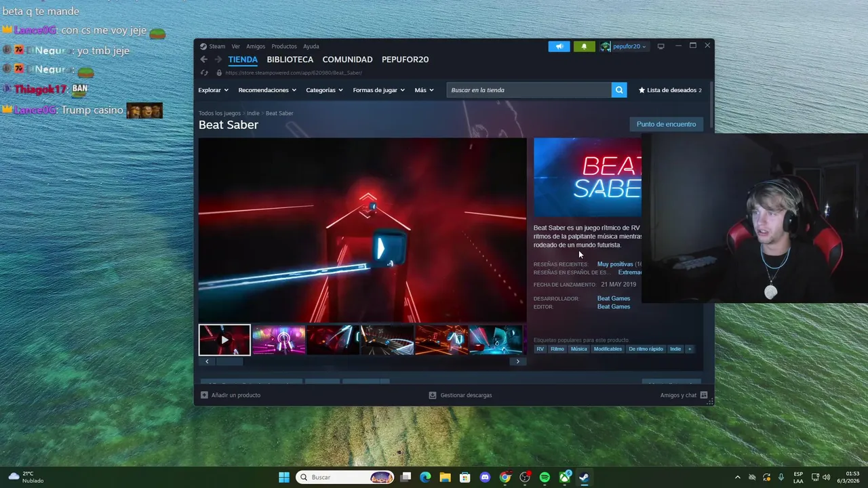Click the store page URL text
Viewport: 868px width, 488px height.
[x=293, y=73]
